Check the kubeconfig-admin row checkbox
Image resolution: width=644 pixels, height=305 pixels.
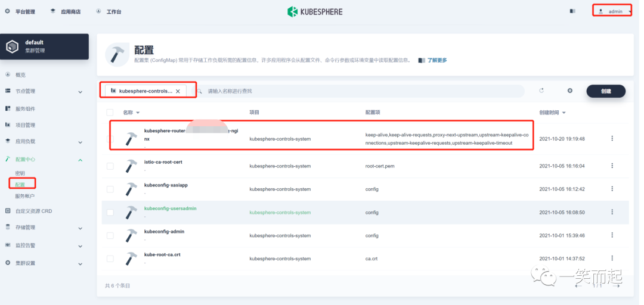click(x=110, y=236)
